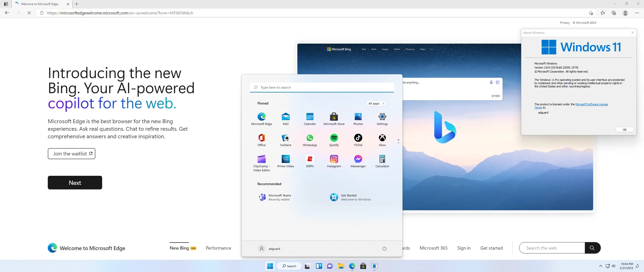Viewport: 644px width, 272px height.
Task: Select the Microsoft 365 tab
Action: [433, 248]
